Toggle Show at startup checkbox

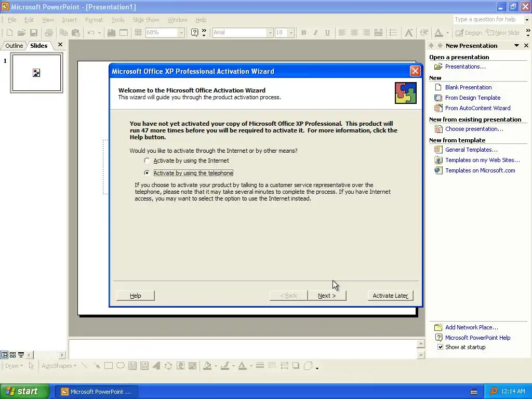click(440, 347)
